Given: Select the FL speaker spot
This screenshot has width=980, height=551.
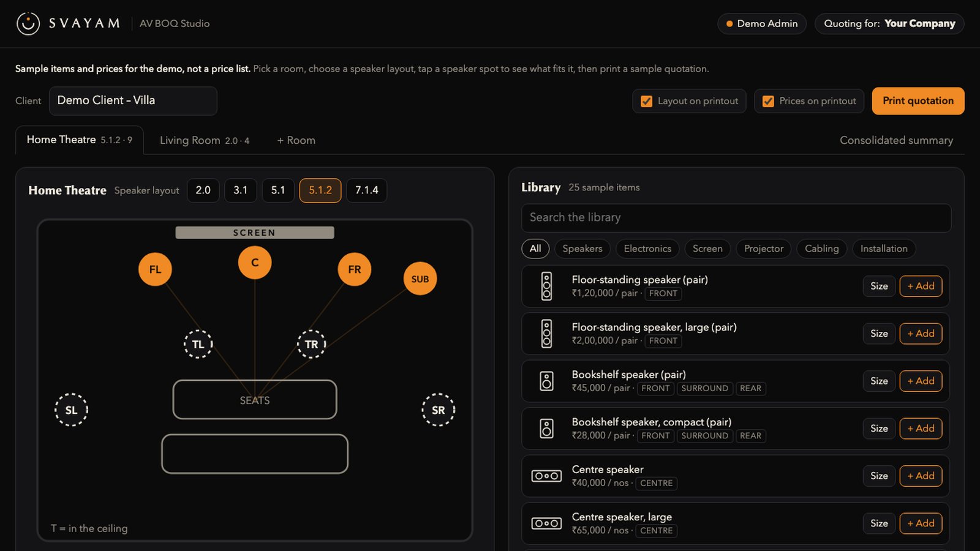Looking at the screenshot, I should pos(155,269).
